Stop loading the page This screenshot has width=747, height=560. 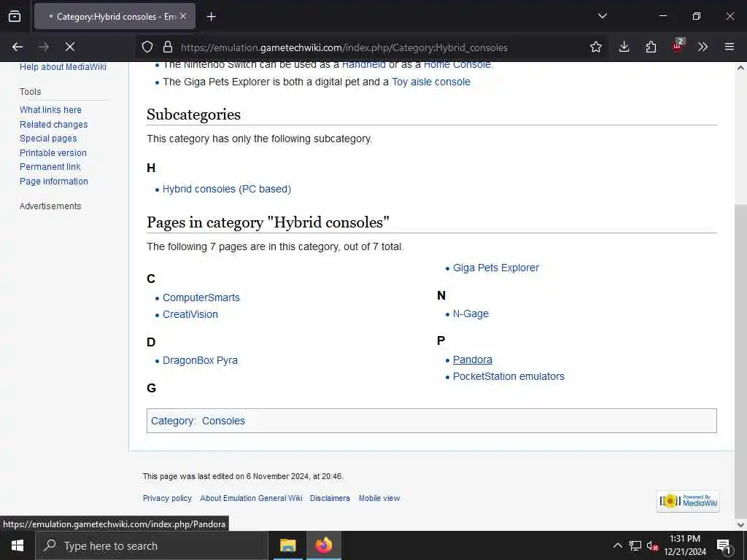pyautogui.click(x=70, y=47)
